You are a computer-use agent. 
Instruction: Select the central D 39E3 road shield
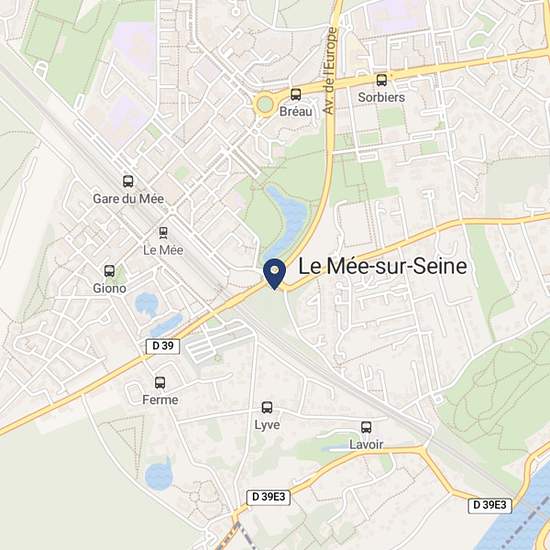coord(268,497)
